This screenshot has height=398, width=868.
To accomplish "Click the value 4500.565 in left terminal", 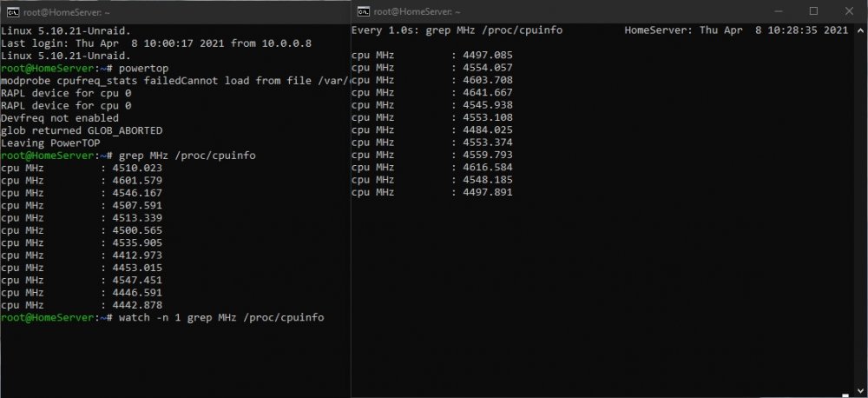I will point(137,230).
